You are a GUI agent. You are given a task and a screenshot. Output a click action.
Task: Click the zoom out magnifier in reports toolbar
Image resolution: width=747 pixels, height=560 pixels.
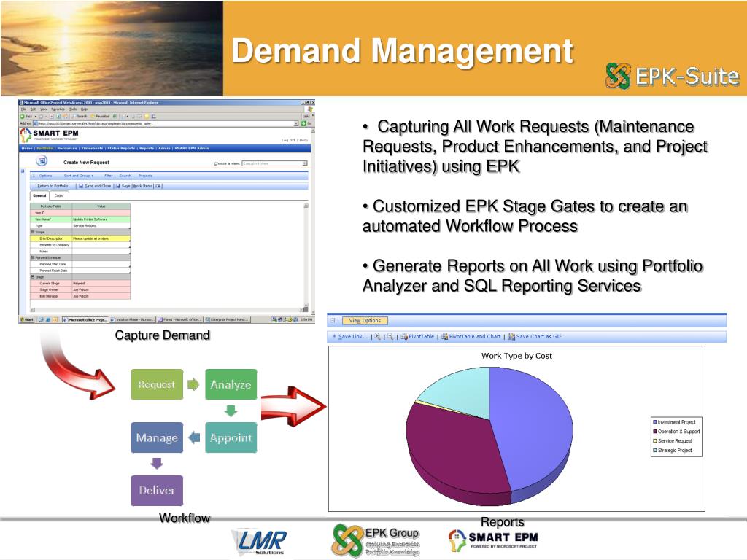click(390, 336)
